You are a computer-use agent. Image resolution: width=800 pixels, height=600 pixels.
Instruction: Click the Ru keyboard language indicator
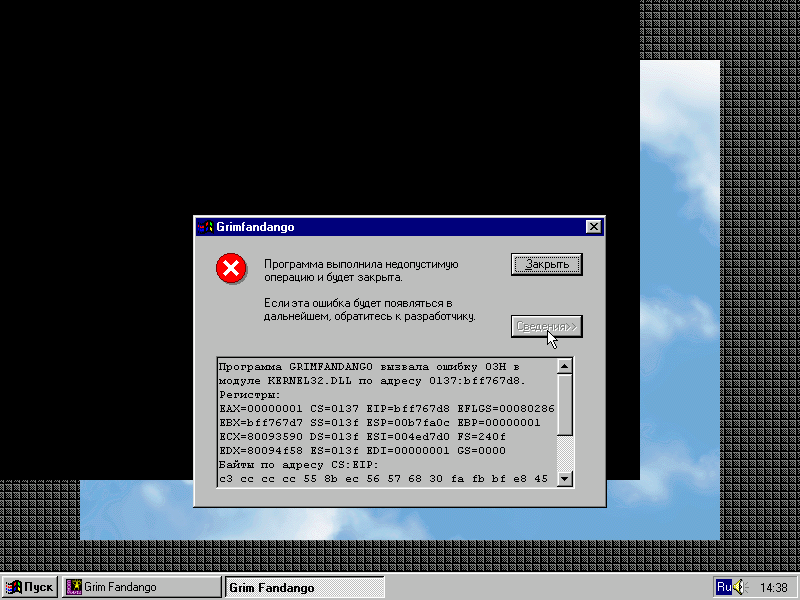click(724, 587)
